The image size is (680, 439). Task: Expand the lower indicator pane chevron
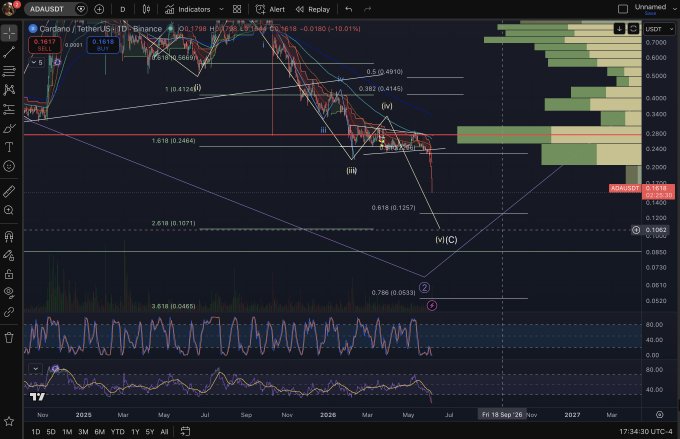coord(36,369)
